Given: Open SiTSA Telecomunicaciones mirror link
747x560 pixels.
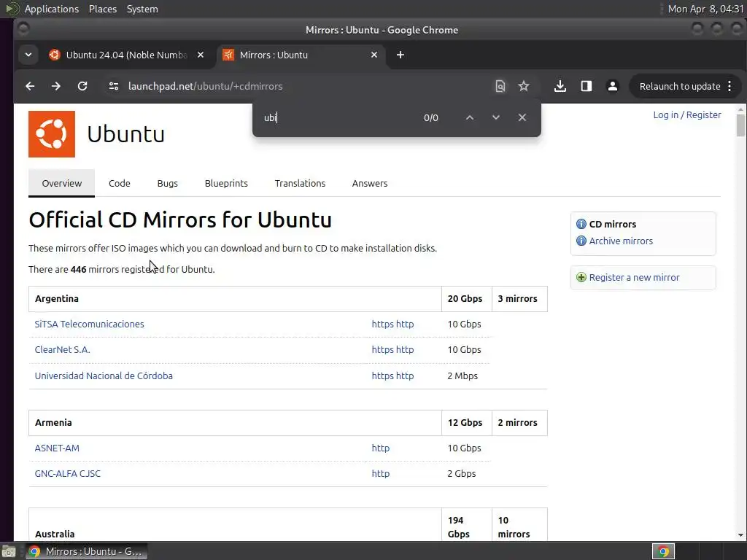Looking at the screenshot, I should point(89,324).
